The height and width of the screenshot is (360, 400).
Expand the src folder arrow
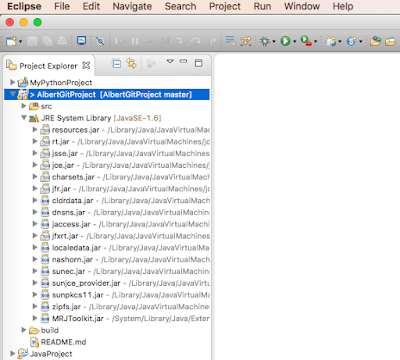(x=24, y=106)
